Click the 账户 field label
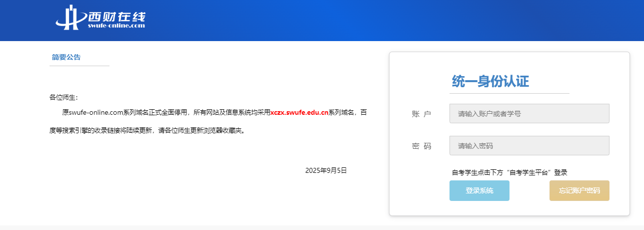The width and height of the screenshot is (644, 230). tap(421, 114)
